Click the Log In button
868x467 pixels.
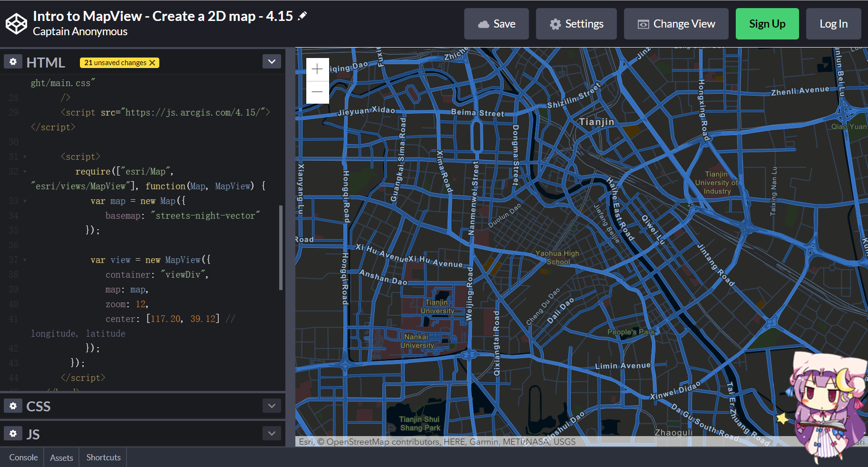[833, 24]
